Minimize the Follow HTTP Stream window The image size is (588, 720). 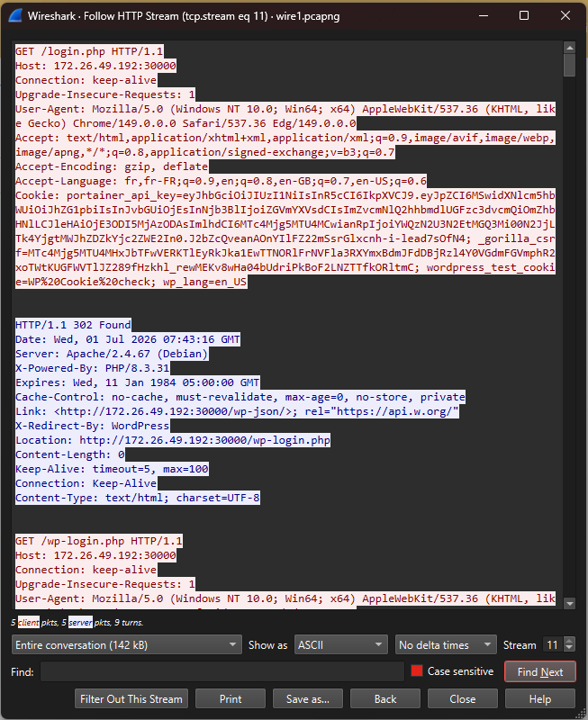click(484, 15)
